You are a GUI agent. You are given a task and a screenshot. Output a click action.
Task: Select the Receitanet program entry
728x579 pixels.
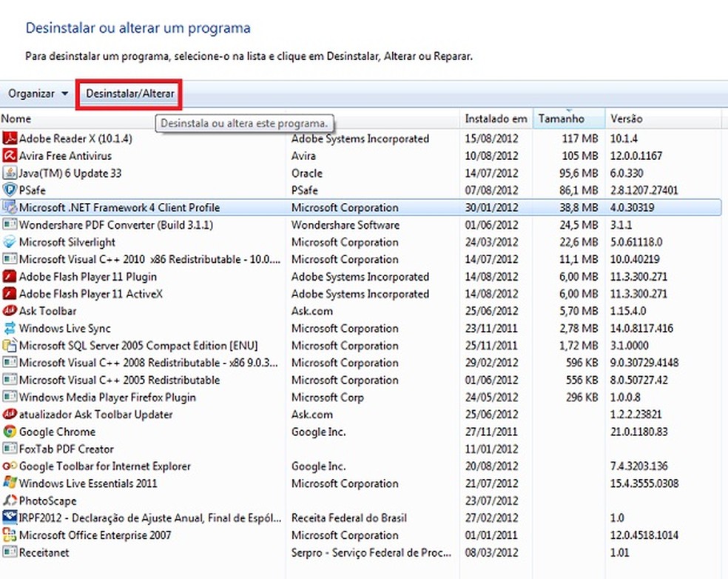44,552
